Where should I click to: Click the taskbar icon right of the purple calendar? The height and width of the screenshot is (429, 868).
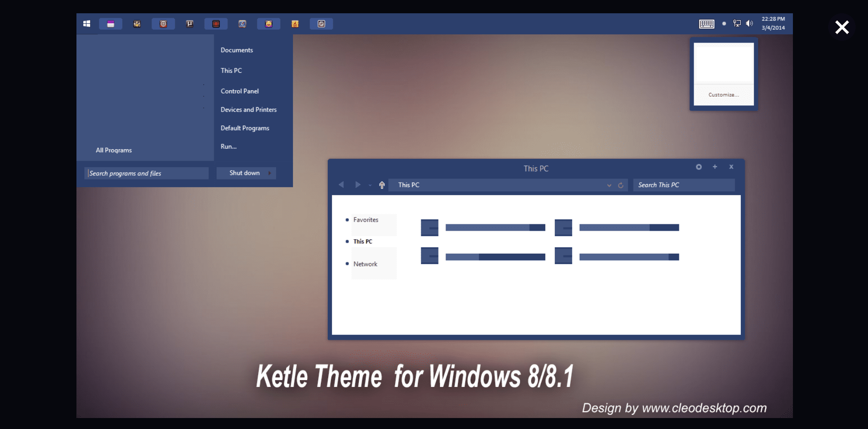pos(137,24)
